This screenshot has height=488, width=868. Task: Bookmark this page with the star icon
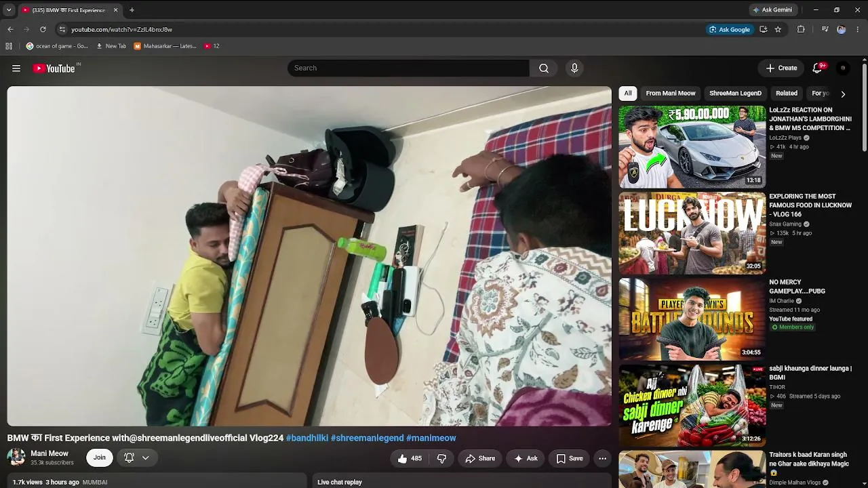[x=778, y=29]
